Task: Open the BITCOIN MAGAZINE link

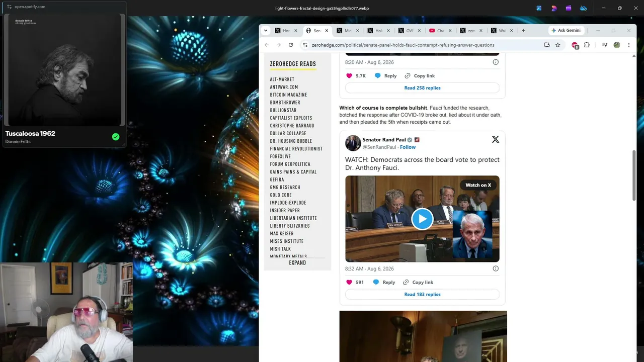Action: click(x=288, y=95)
